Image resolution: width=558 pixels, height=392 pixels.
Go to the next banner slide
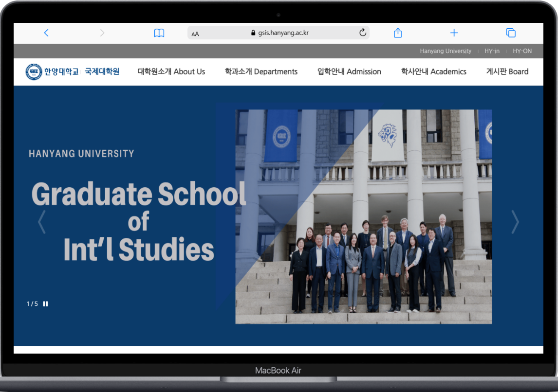pyautogui.click(x=515, y=222)
